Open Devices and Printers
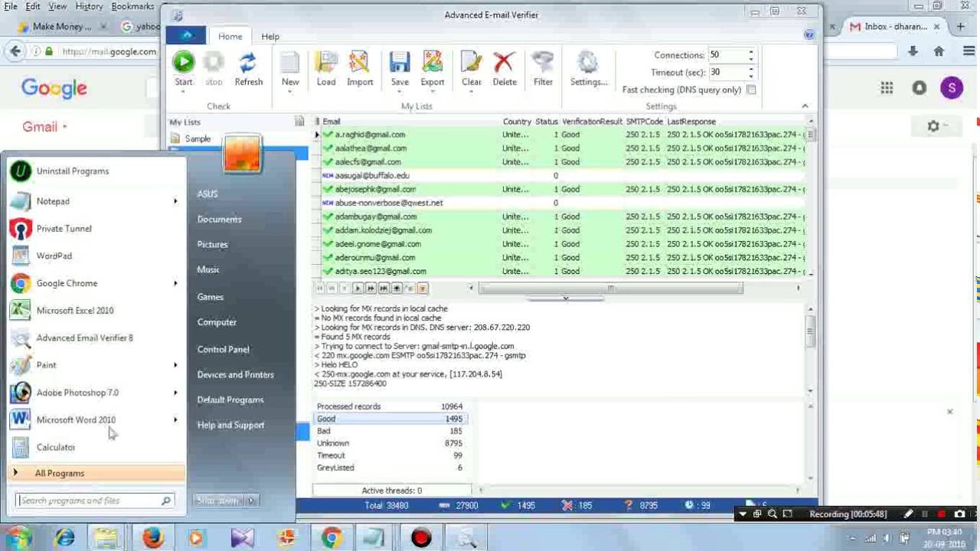980x551 pixels. (235, 374)
